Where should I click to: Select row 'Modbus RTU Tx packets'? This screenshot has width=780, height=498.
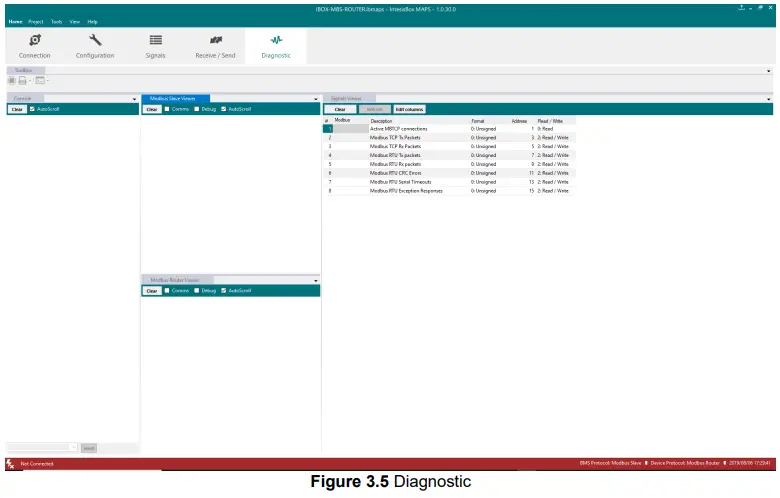[449, 155]
